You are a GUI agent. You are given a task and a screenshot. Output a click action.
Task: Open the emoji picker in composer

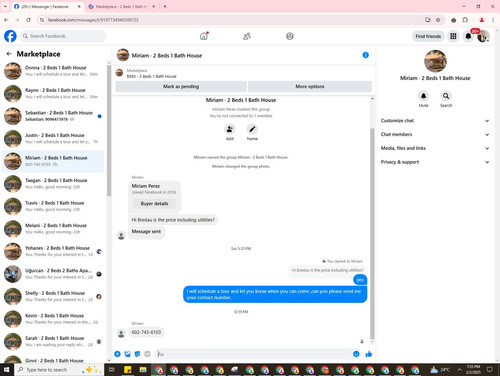pos(356,354)
